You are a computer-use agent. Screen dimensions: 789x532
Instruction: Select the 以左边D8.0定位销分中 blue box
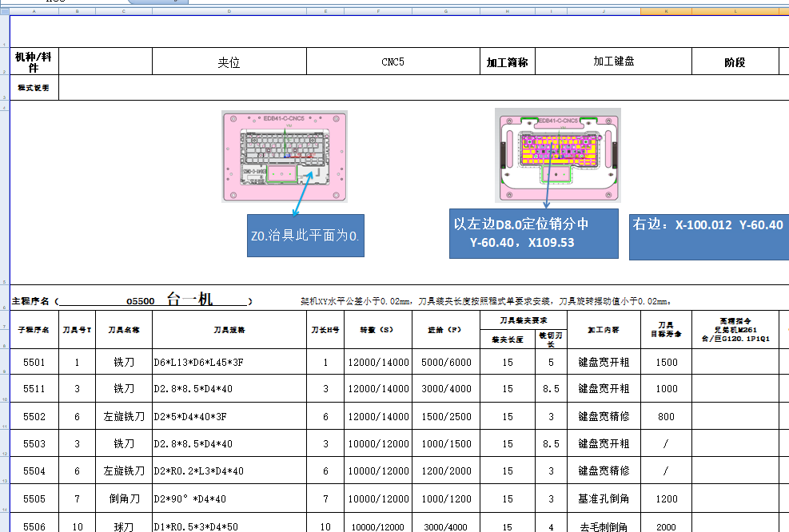[534, 234]
